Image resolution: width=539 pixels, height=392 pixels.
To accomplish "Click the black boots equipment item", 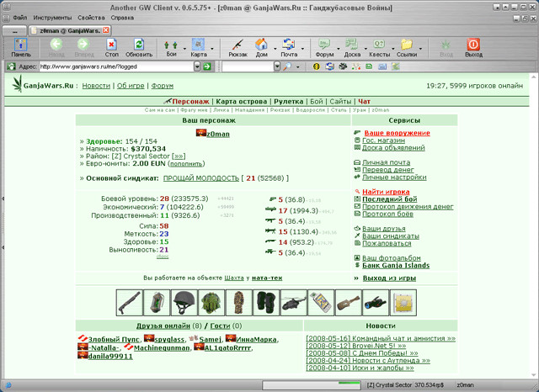I will click(266, 302).
